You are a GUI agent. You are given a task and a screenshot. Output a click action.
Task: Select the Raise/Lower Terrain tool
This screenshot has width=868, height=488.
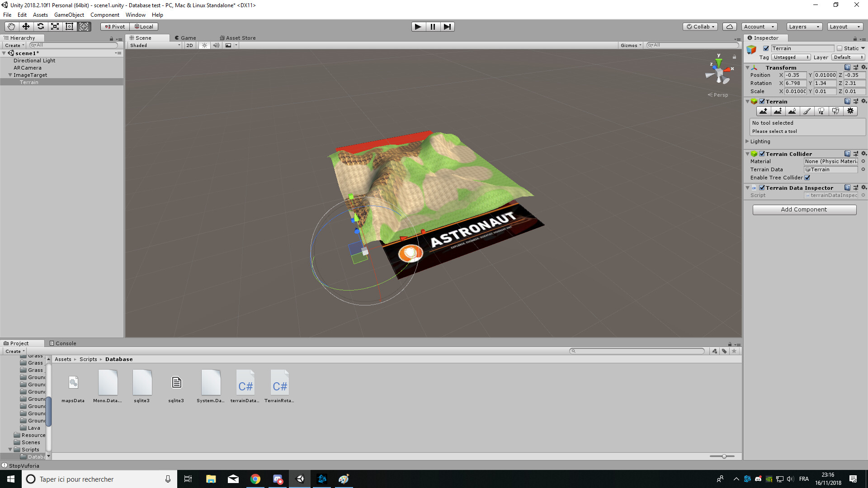(x=764, y=111)
